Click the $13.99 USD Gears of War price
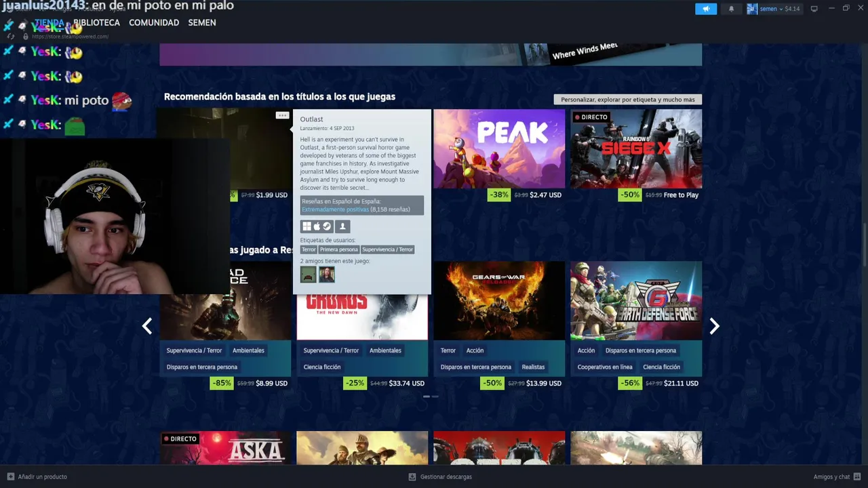The width and height of the screenshot is (868, 488). click(x=544, y=384)
